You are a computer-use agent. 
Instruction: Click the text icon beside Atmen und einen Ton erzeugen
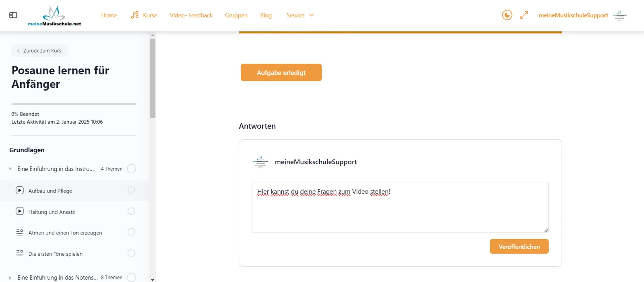coord(19,232)
